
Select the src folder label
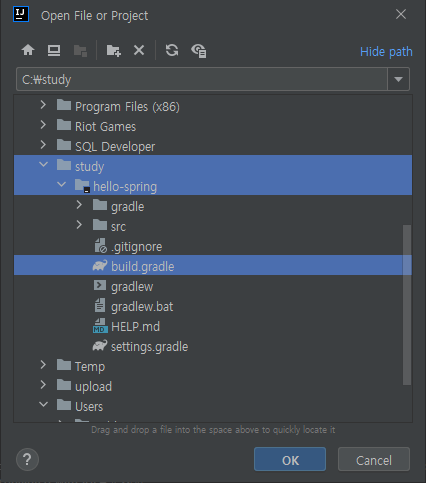[118, 227]
